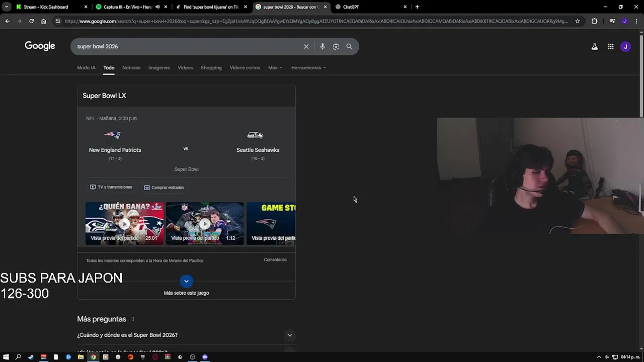Play the ¿Quién gana? preview video 25:01

(124, 223)
